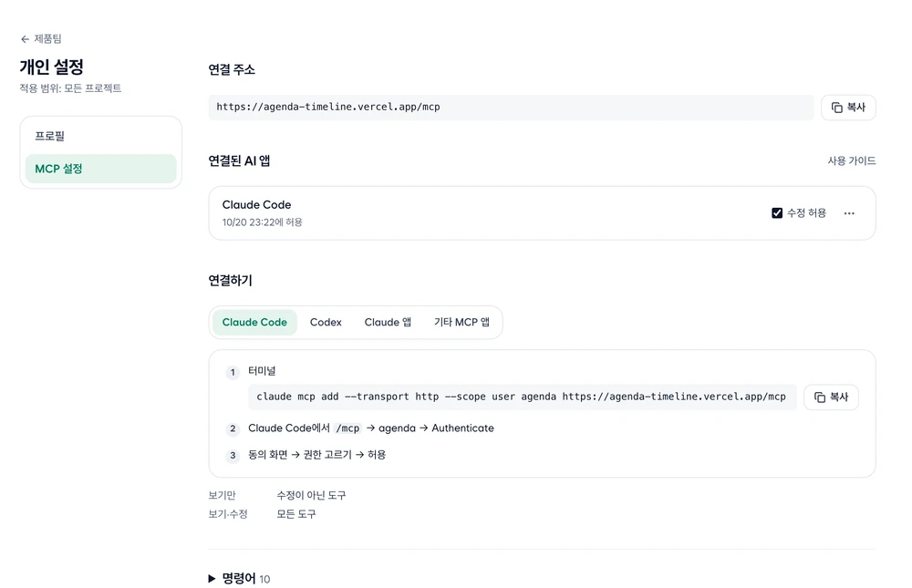The width and height of the screenshot is (912, 588).
Task: Click the claude mcp add command text
Action: pyautogui.click(x=521, y=397)
